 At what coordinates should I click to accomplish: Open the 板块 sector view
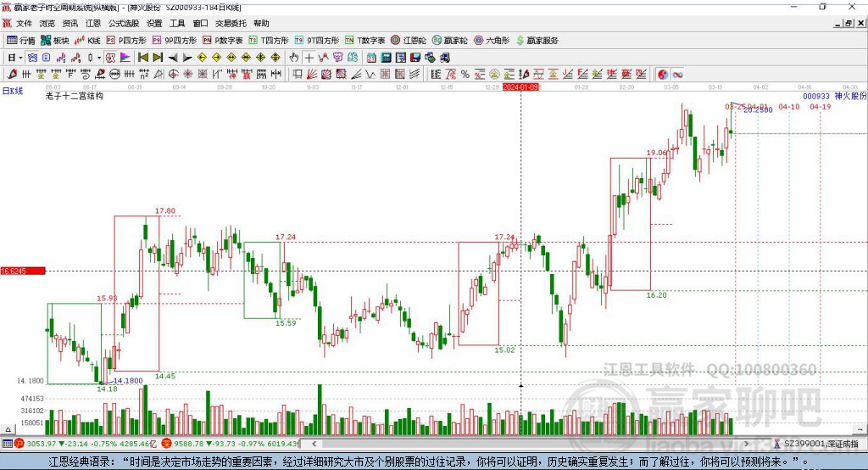tap(55, 41)
